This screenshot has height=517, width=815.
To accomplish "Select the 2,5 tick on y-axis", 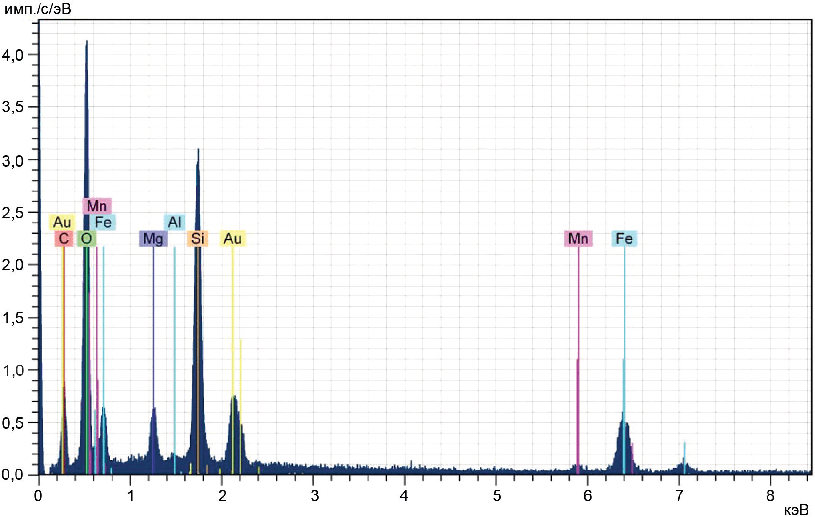I will (19, 213).
